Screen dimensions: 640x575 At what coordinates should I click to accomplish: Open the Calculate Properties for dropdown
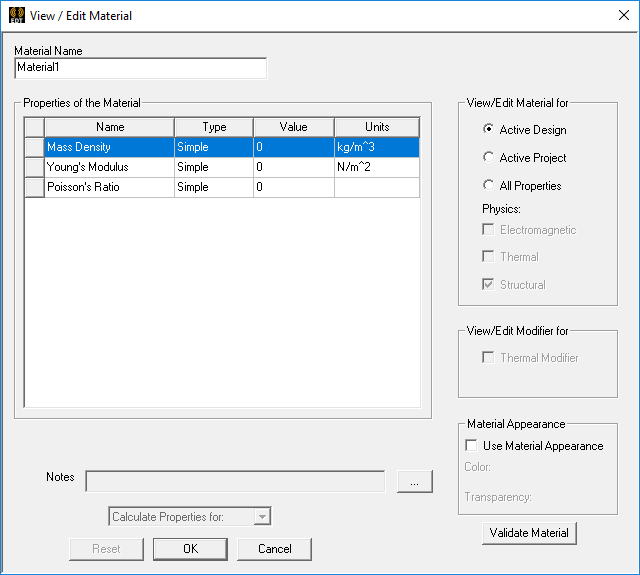[x=262, y=517]
